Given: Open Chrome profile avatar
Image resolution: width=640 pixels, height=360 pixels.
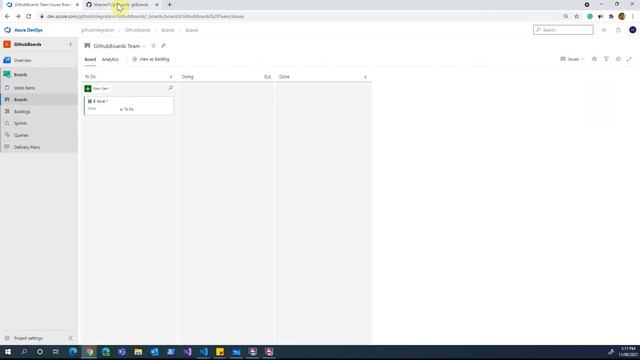Looking at the screenshot, I should coord(622,16).
